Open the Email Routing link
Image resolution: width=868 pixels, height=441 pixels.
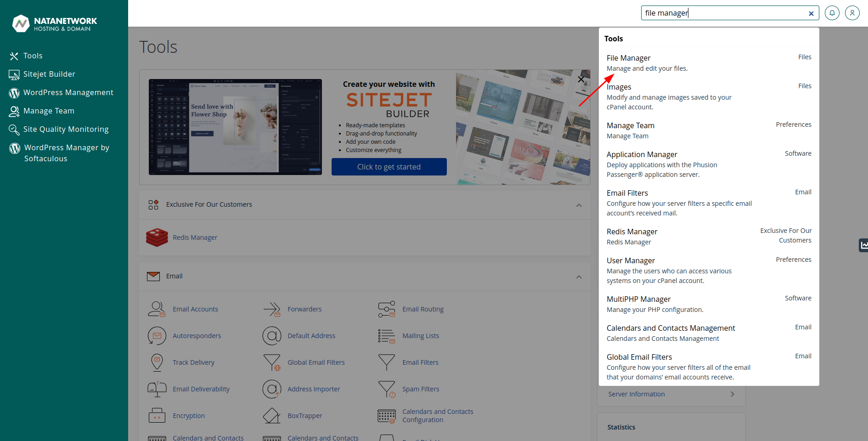[x=423, y=309]
